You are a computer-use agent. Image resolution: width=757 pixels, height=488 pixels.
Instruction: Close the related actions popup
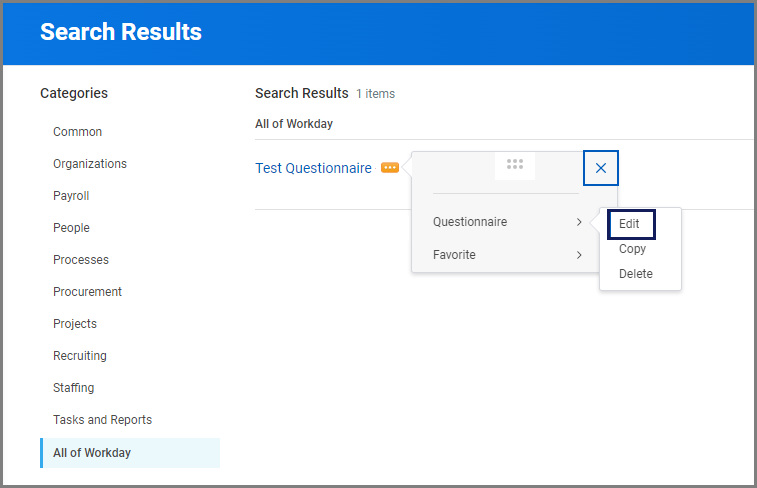point(601,168)
